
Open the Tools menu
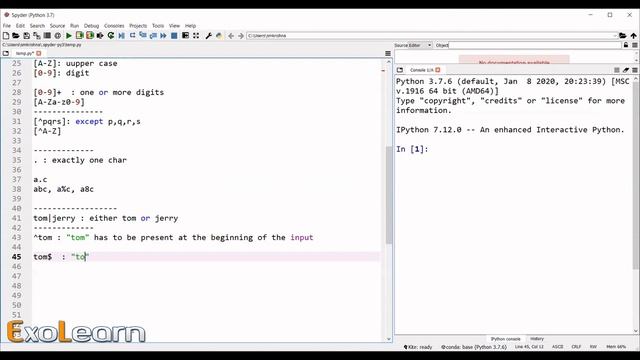[158, 26]
